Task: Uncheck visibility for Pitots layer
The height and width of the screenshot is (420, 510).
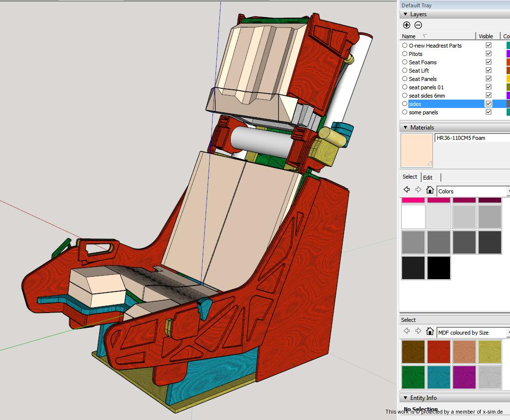Action: [x=488, y=54]
